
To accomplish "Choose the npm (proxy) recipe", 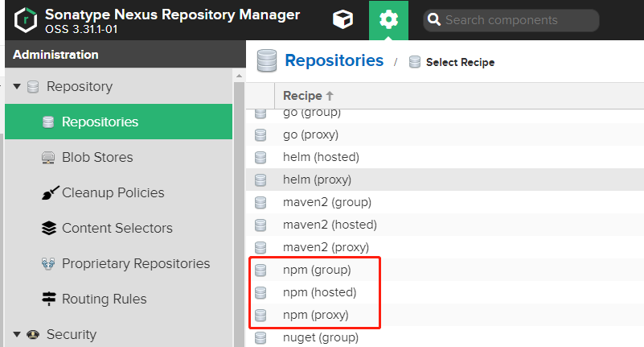I will point(316,315).
